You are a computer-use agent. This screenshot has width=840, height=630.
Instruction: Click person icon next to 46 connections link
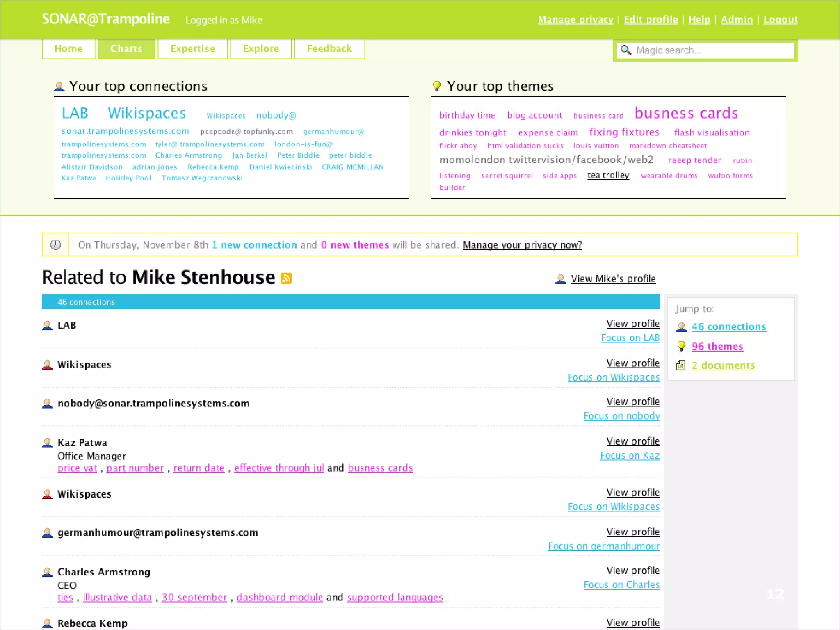click(x=681, y=327)
